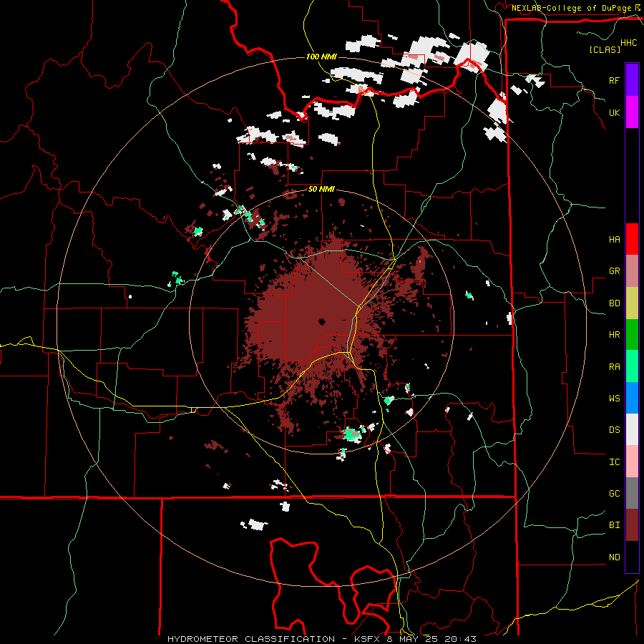Click the GC legend label
This screenshot has width=644, height=644.
(x=614, y=493)
